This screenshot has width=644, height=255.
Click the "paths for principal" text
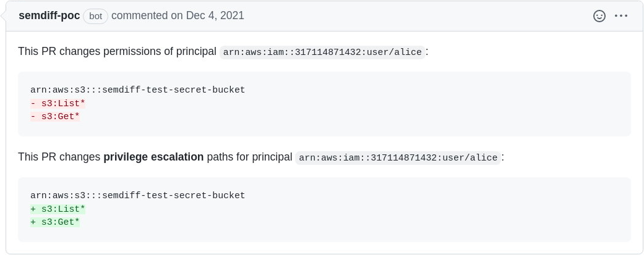(x=249, y=157)
